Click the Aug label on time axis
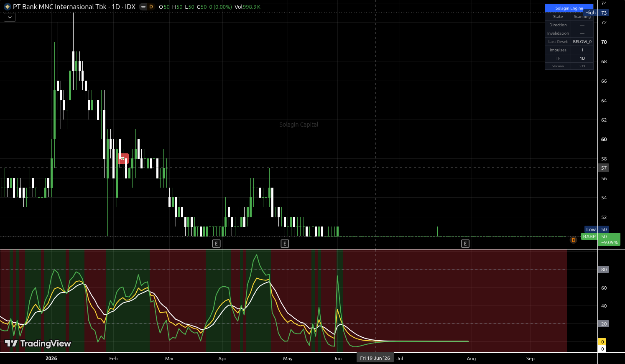625x364 pixels. pyautogui.click(x=471, y=359)
